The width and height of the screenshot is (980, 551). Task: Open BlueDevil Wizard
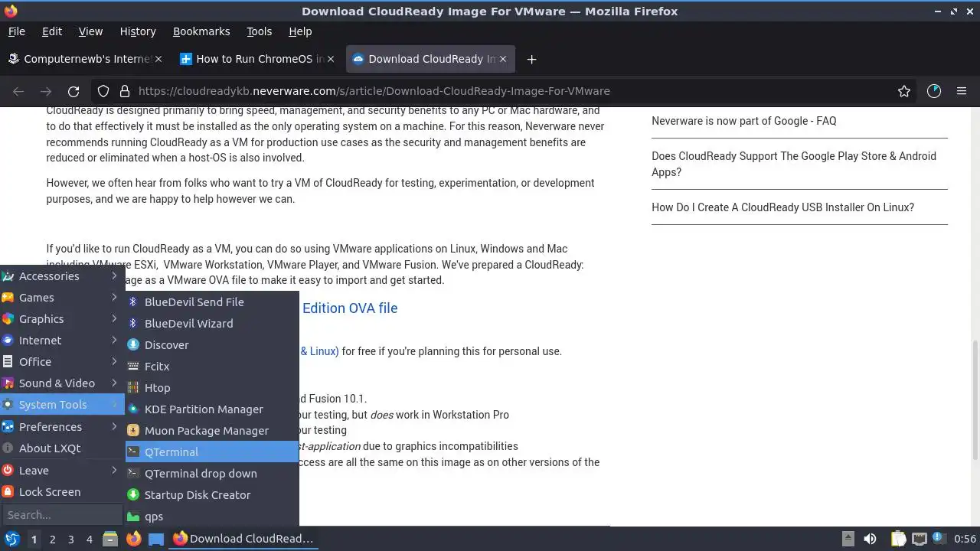coord(212,323)
